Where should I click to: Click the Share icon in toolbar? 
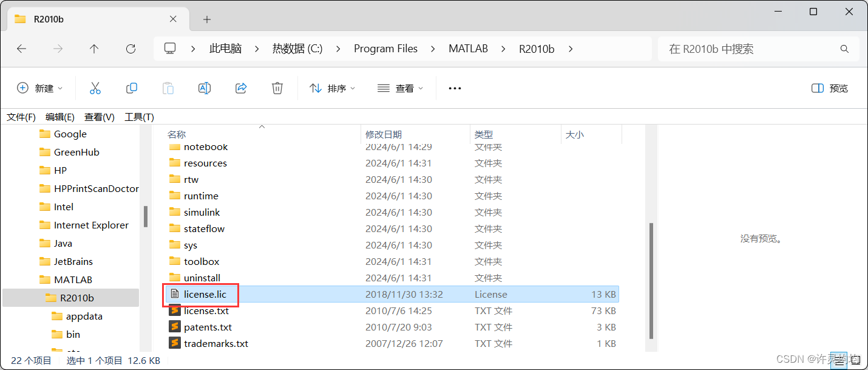pyautogui.click(x=241, y=88)
